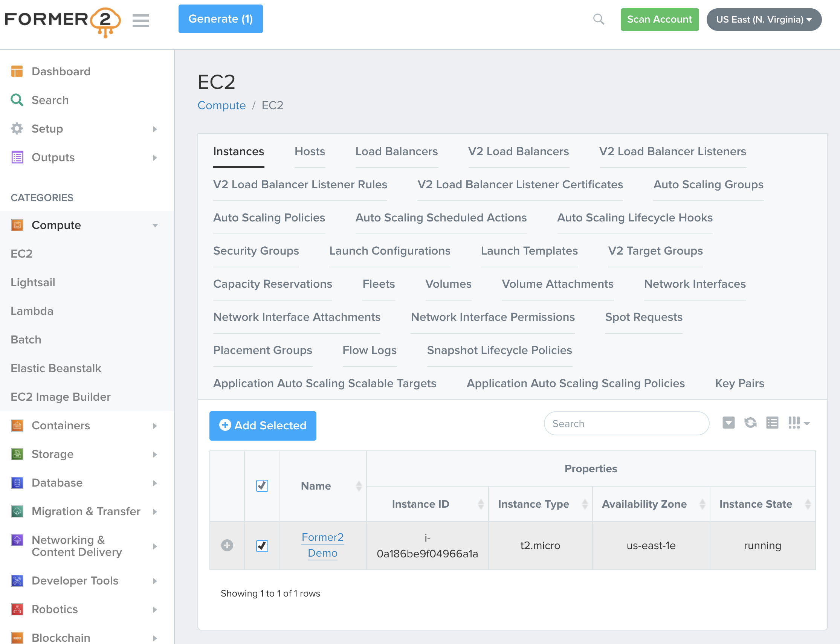The image size is (840, 644).
Task: Toggle the table card view icon
Action: tap(772, 423)
